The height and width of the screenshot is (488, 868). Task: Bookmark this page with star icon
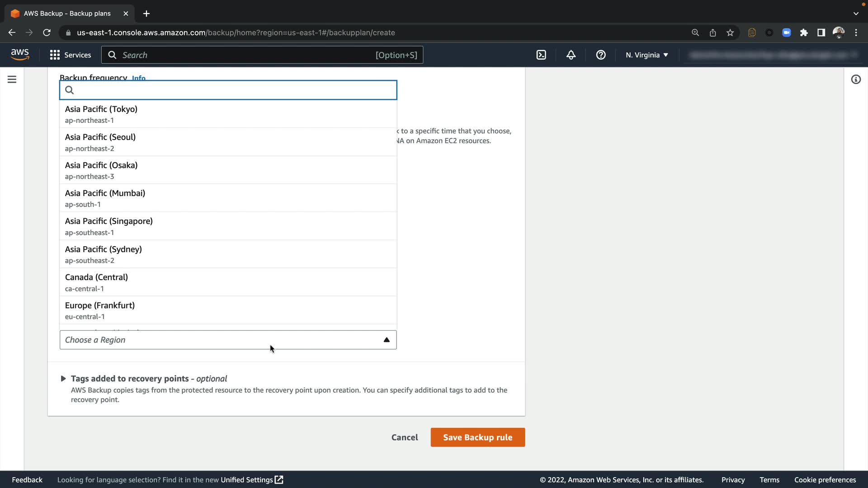pyautogui.click(x=730, y=33)
